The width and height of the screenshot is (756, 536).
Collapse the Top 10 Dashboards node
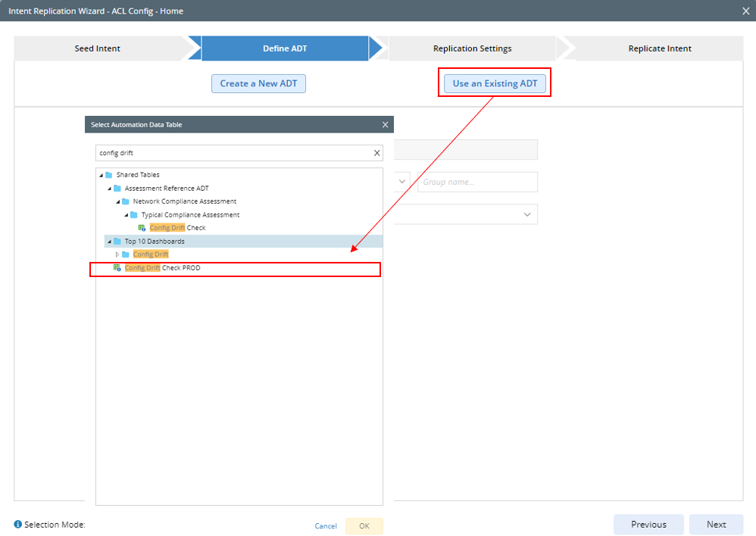109,242
